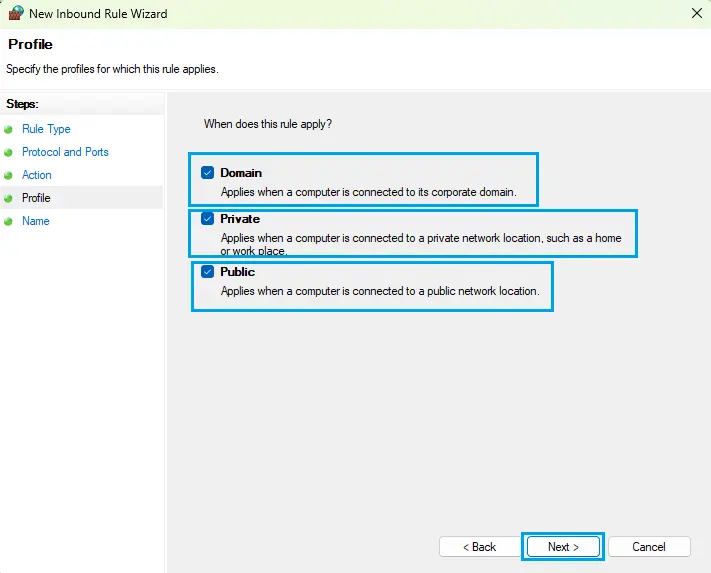Click the 'Public' label text

[x=238, y=272]
